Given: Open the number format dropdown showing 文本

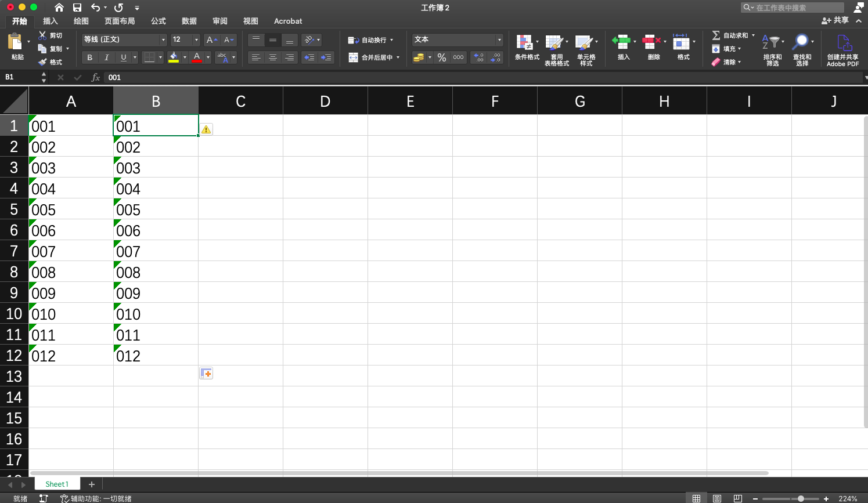Looking at the screenshot, I should pyautogui.click(x=498, y=39).
